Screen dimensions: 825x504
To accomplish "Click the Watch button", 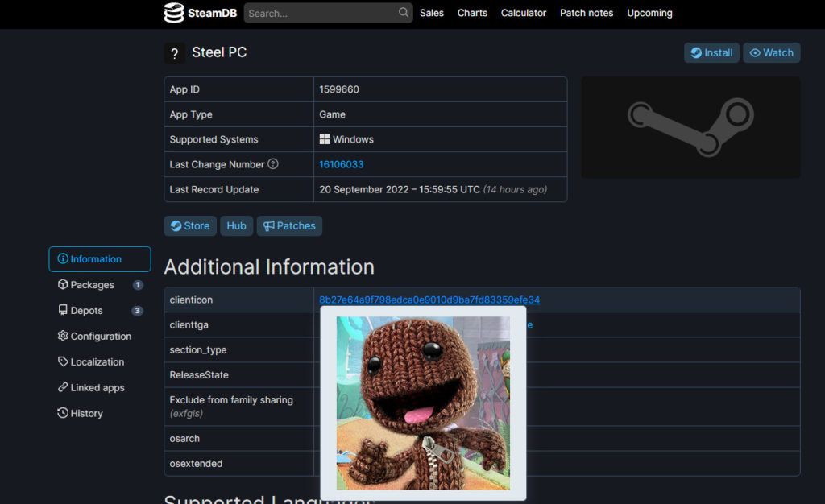I will tap(771, 52).
